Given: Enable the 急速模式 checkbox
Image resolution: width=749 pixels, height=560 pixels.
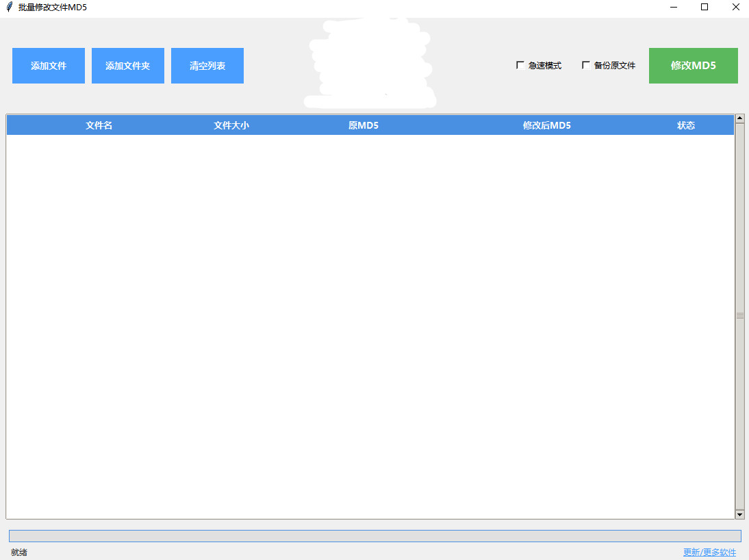Looking at the screenshot, I should [x=520, y=66].
